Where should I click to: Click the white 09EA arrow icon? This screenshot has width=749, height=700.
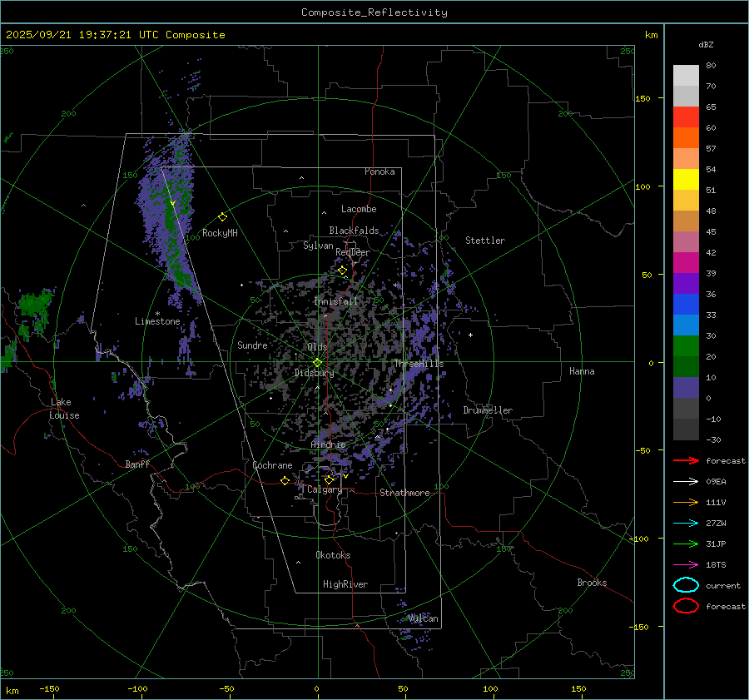(x=685, y=481)
